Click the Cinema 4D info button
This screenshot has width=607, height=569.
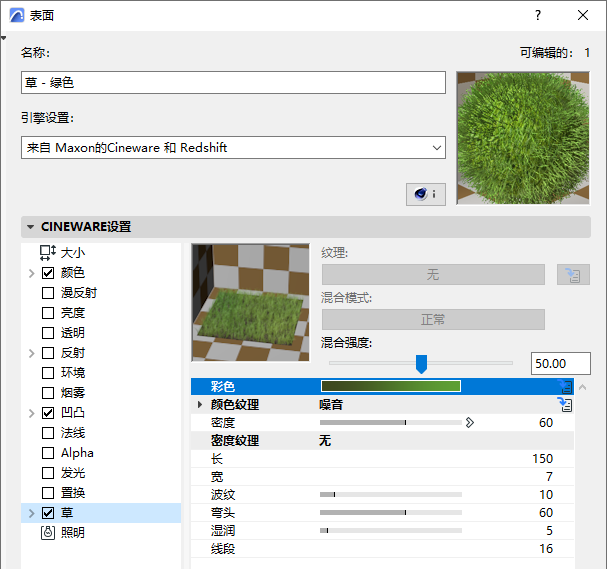[425, 194]
